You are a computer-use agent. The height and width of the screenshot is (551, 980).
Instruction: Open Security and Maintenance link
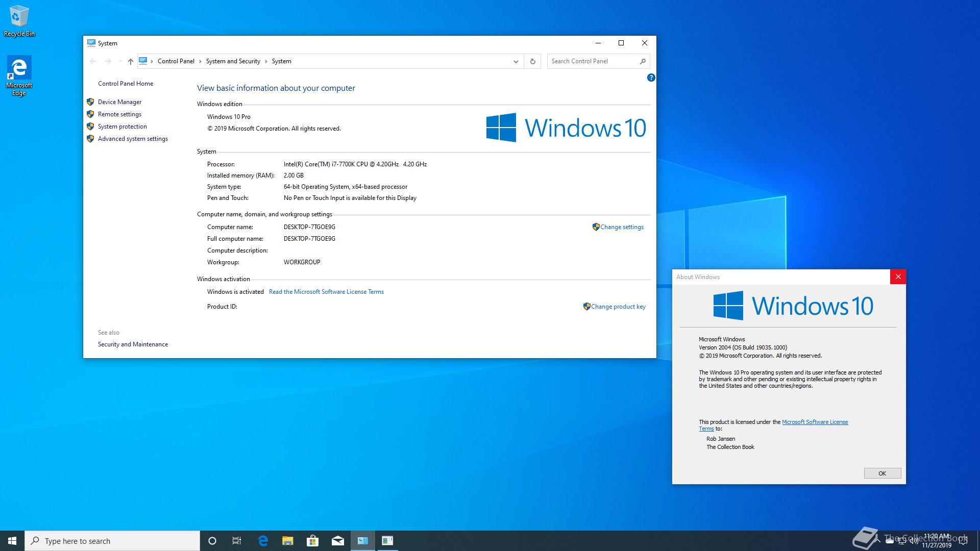pos(133,344)
